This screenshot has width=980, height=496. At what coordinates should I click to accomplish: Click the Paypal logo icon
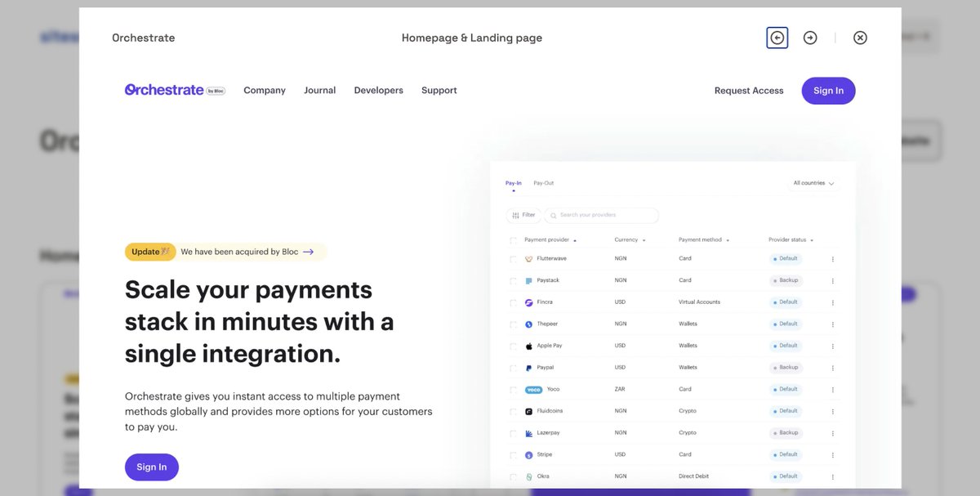[529, 368]
